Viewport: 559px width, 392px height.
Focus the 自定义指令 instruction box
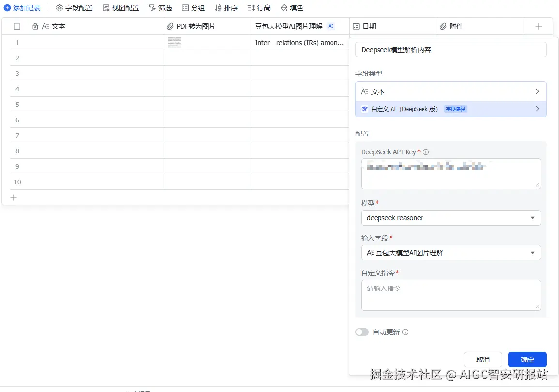pyautogui.click(x=451, y=295)
